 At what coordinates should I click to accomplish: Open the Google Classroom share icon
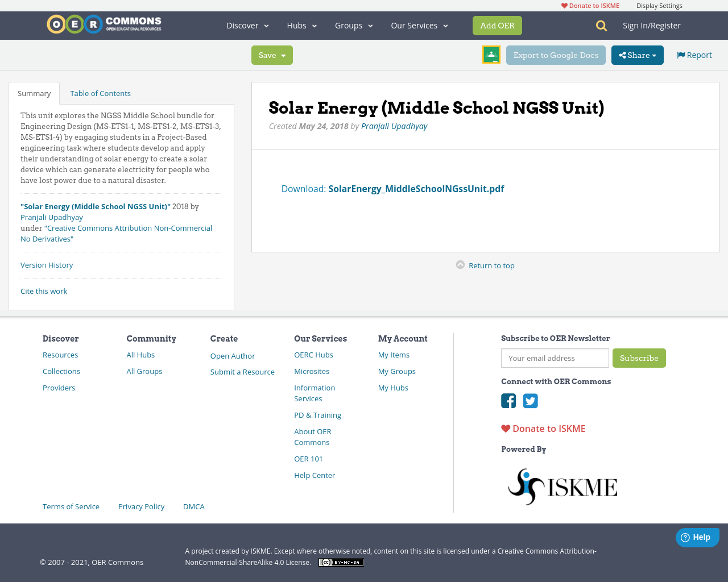[x=491, y=55]
